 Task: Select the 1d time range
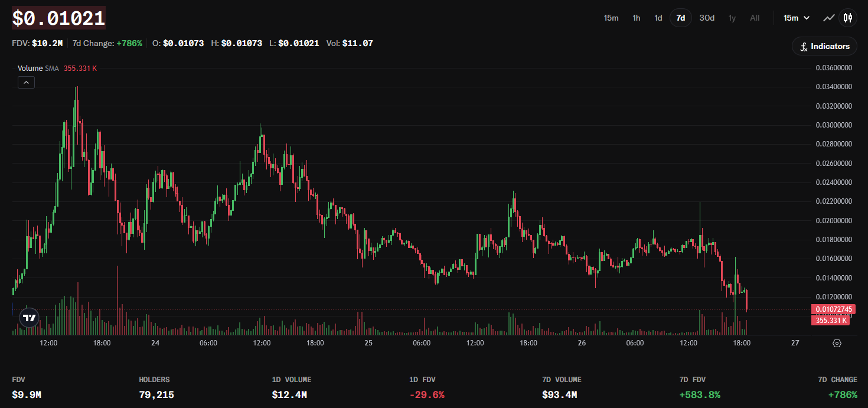(658, 18)
